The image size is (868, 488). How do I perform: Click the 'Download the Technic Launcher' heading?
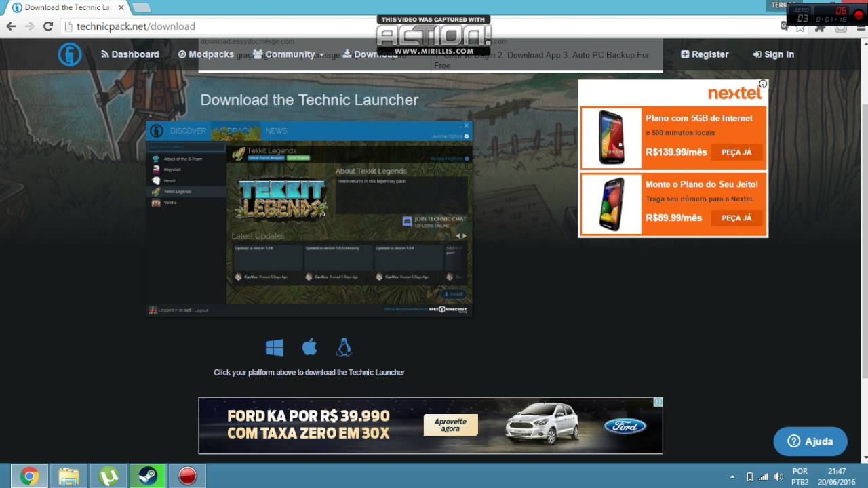309,100
